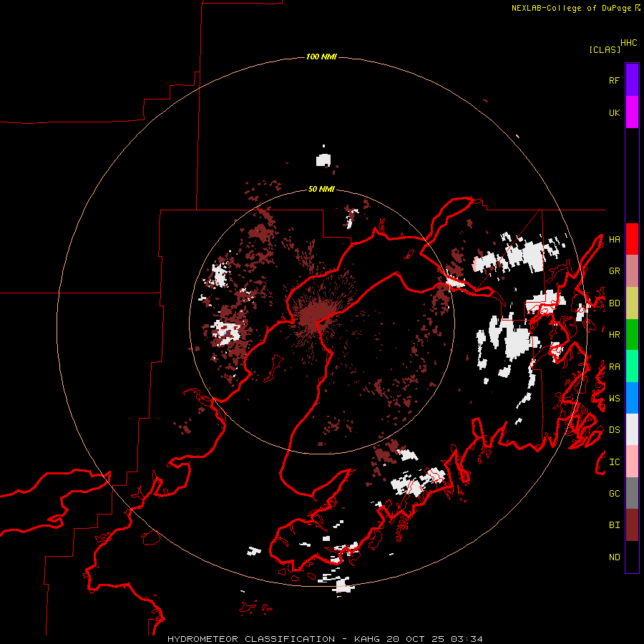Click the RF legend label
This screenshot has height=644, width=644.
614,80
